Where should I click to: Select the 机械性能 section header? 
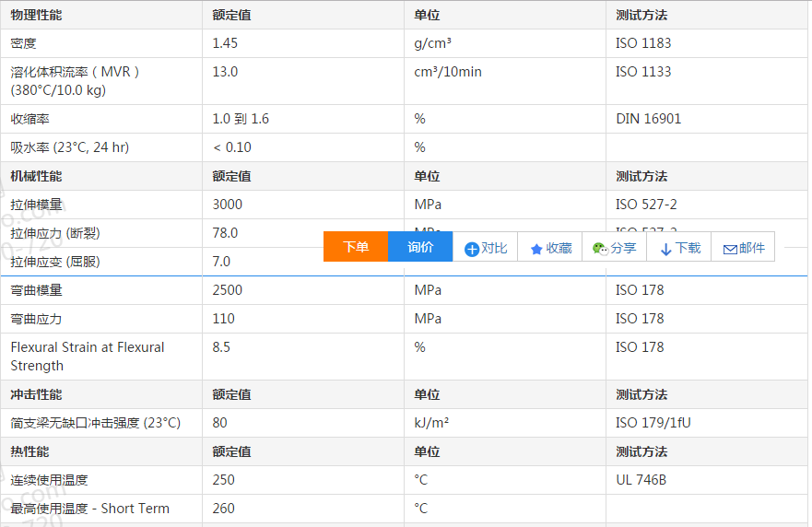click(36, 176)
